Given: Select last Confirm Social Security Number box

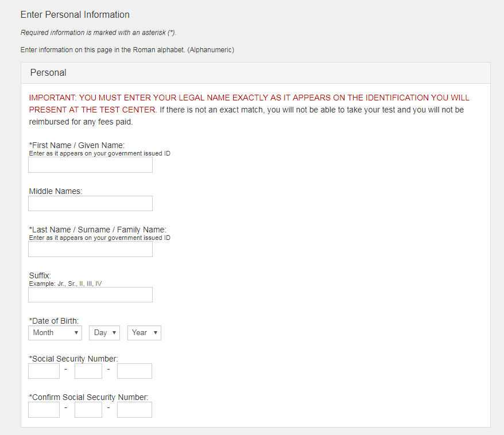Looking at the screenshot, I should (134, 410).
